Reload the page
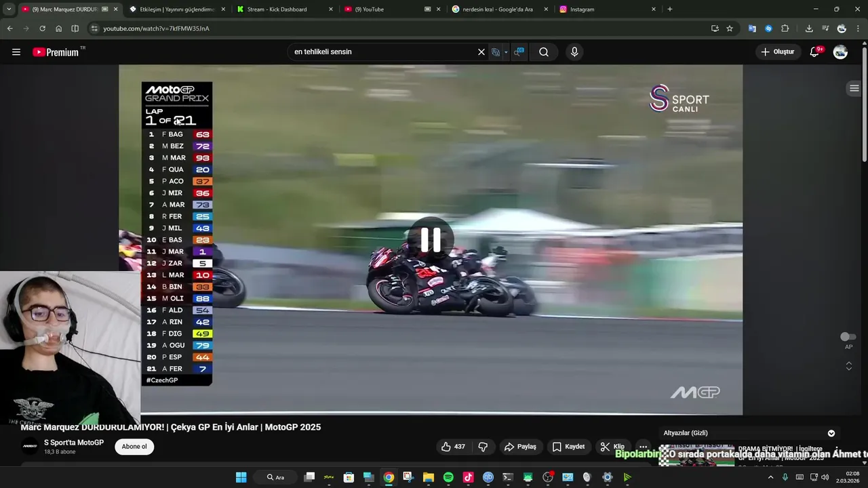This screenshot has height=488, width=868. click(42, 28)
